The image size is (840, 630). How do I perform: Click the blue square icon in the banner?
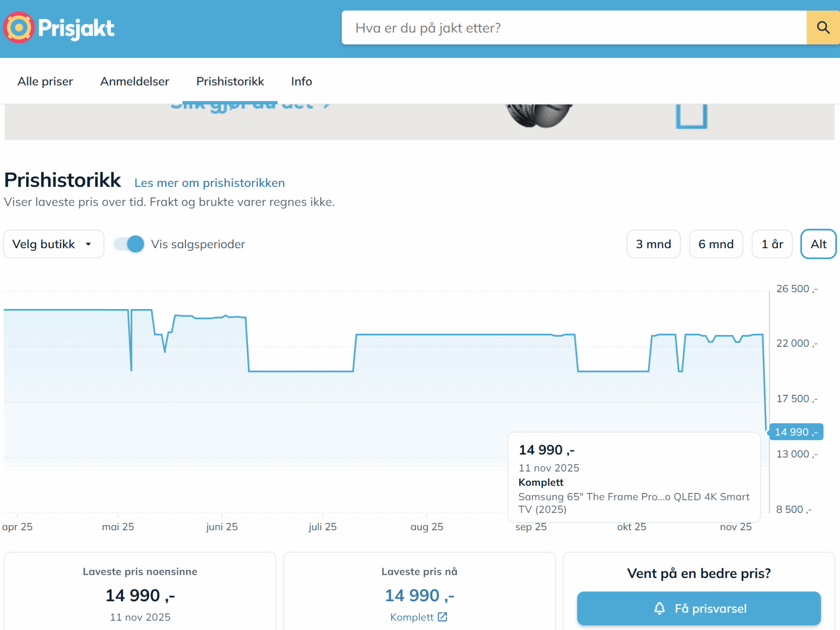coord(691,116)
